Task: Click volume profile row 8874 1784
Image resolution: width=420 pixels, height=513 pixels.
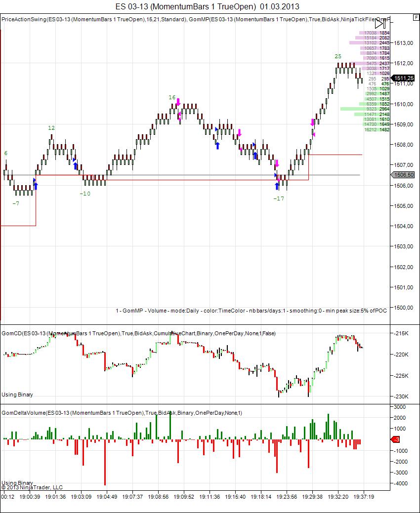Action: (x=375, y=53)
